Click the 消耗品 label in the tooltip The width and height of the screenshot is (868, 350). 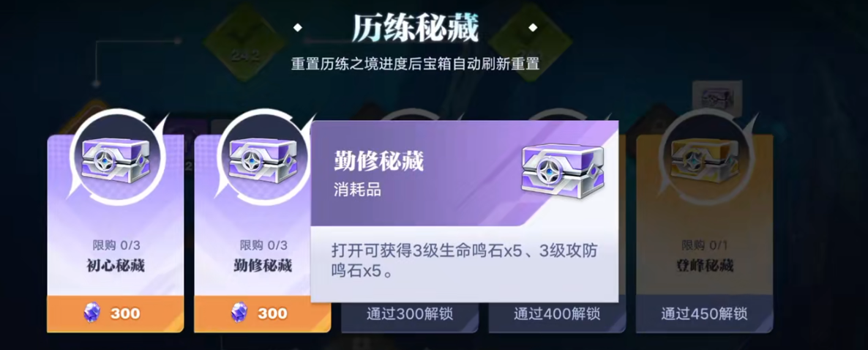point(357,190)
